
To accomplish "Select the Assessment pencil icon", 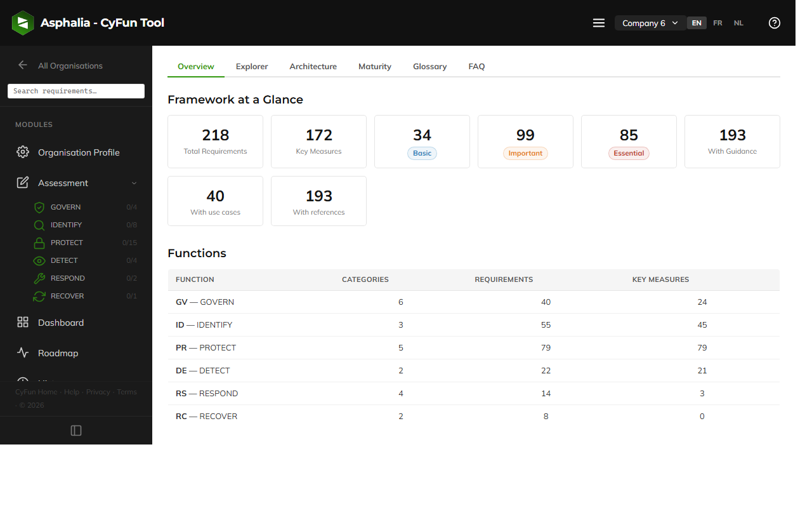I will click(x=23, y=182).
